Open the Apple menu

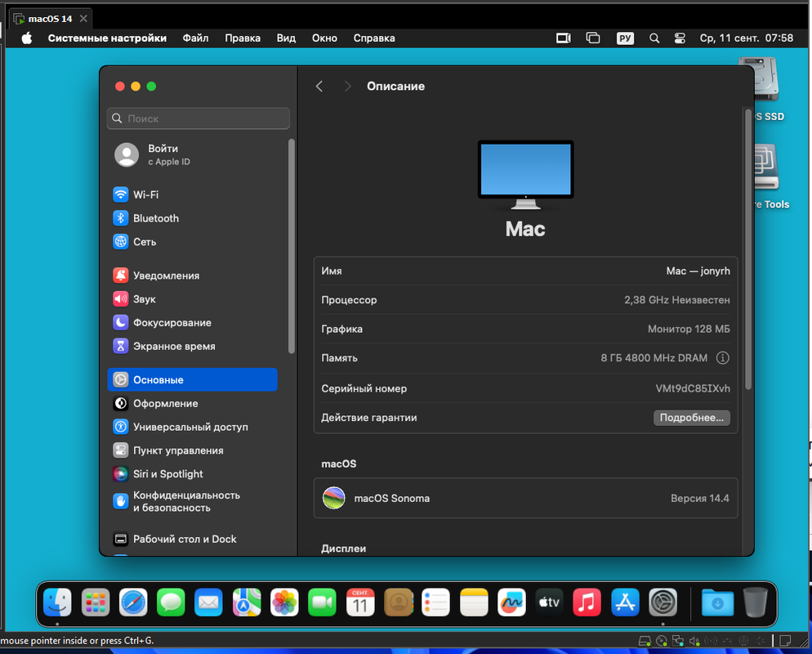27,38
